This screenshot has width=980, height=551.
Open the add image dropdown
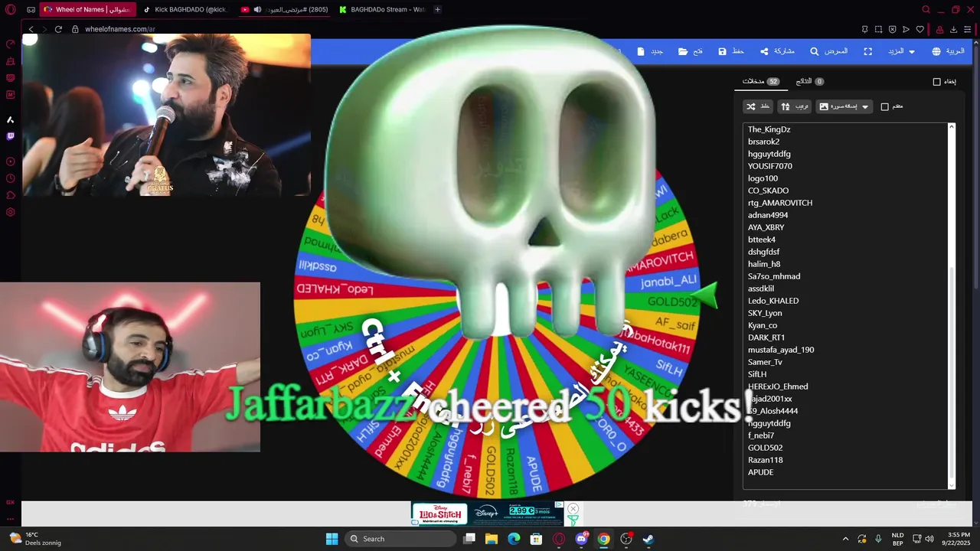pos(844,107)
